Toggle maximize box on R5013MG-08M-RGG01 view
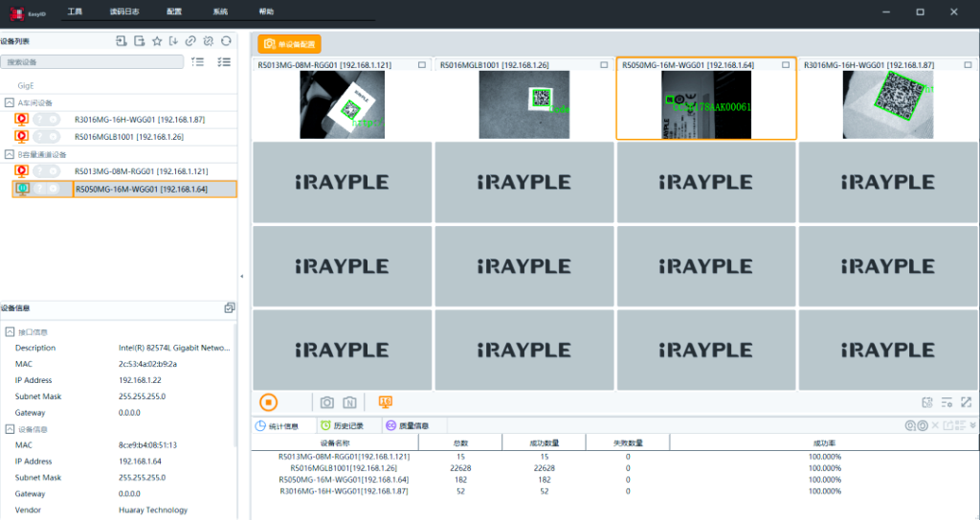 point(422,65)
